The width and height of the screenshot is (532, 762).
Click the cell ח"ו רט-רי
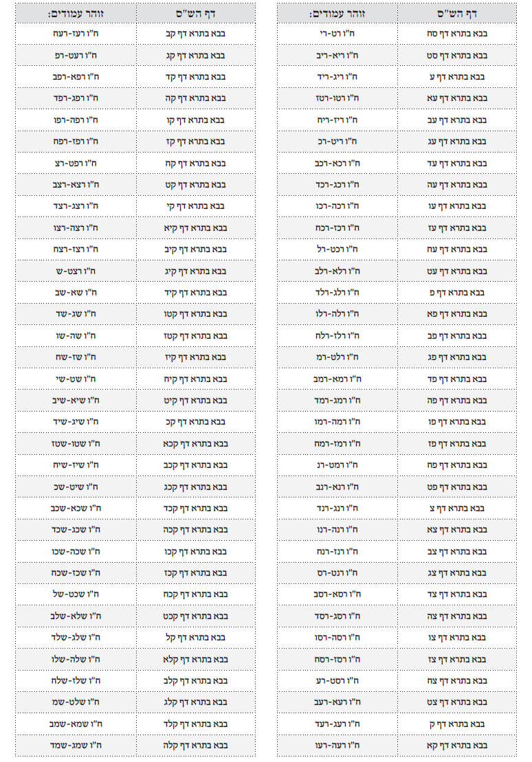(337, 34)
